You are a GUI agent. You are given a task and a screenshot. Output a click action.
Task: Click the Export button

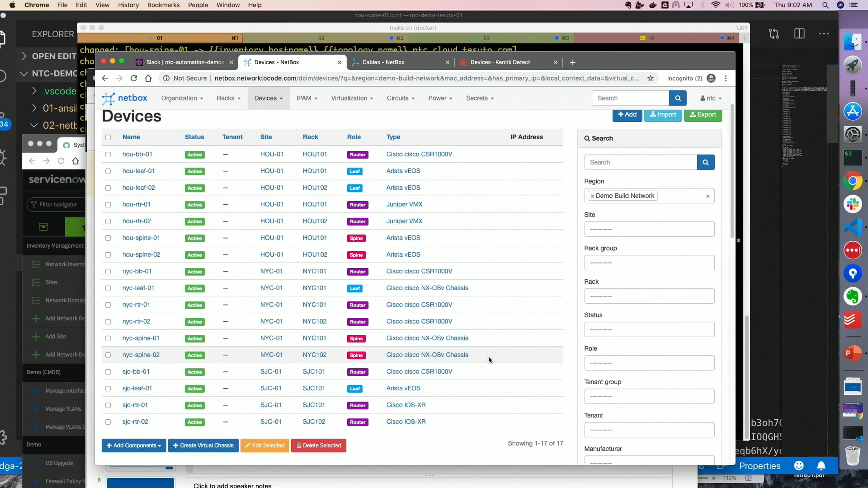click(703, 115)
